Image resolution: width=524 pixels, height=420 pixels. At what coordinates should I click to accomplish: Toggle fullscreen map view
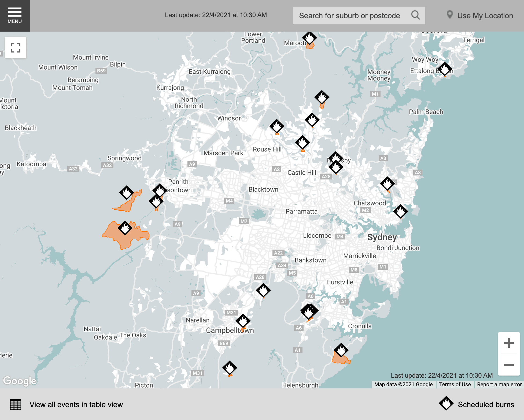(x=16, y=48)
